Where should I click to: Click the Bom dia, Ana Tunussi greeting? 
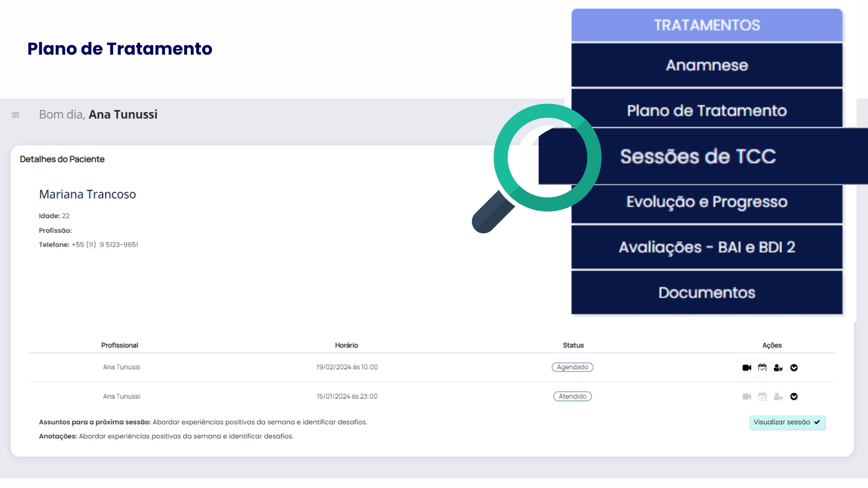pos(98,115)
